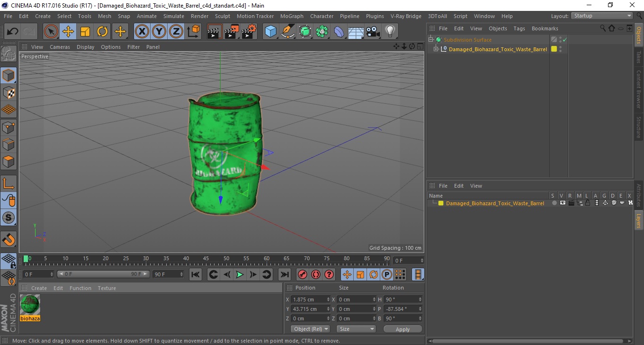Go to end of animation

(284, 274)
